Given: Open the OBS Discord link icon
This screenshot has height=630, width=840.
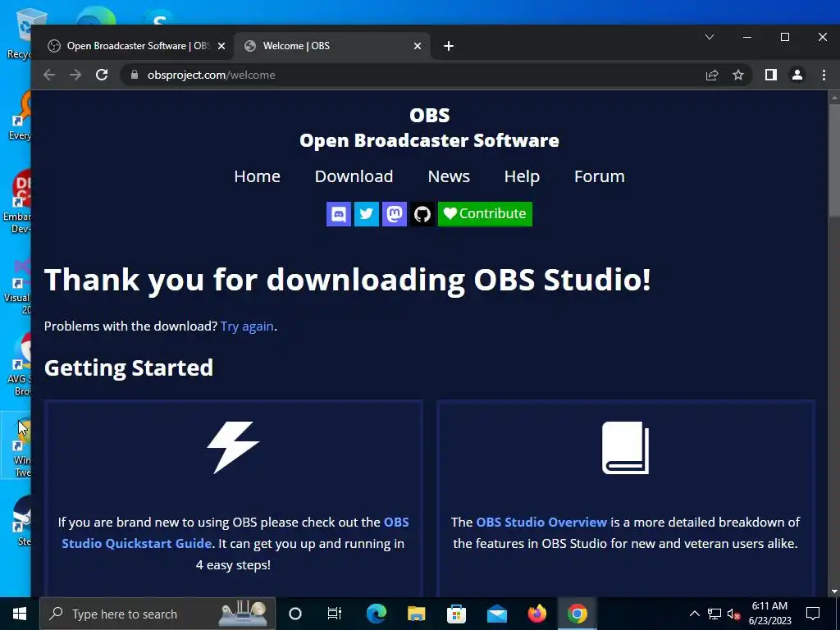Looking at the screenshot, I should (x=339, y=214).
